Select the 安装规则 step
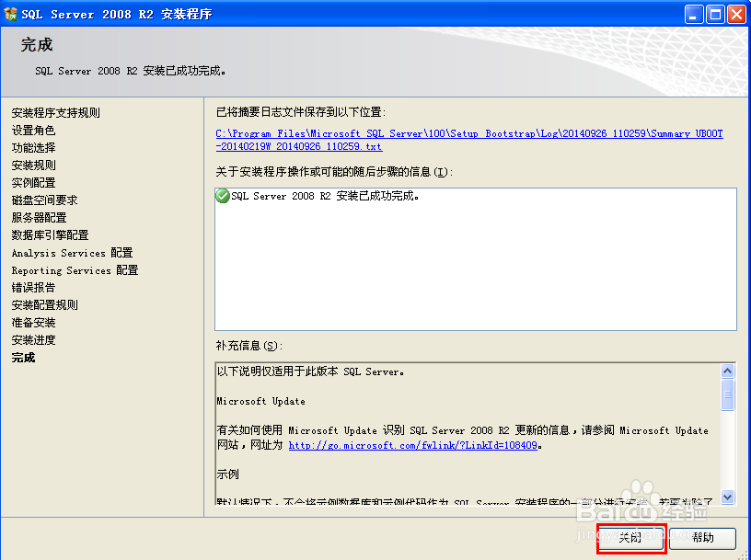Image resolution: width=751 pixels, height=560 pixels. (x=33, y=166)
